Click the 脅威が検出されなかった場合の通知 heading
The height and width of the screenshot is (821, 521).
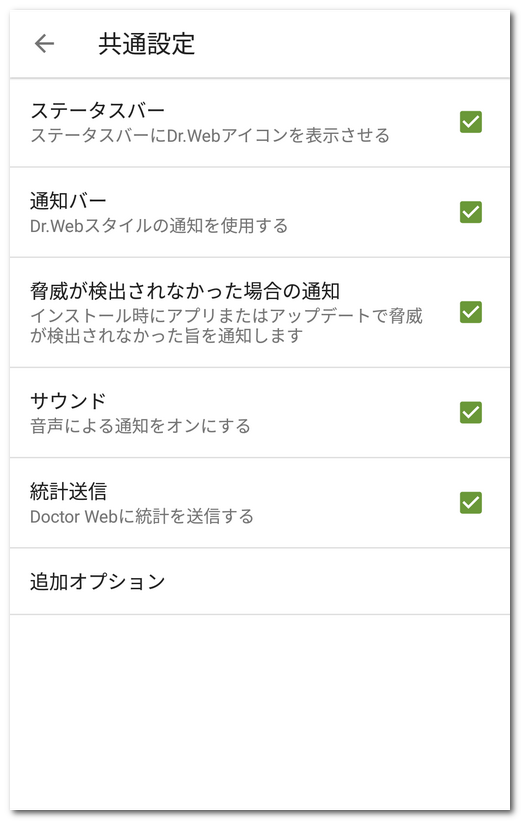[x=185, y=291]
